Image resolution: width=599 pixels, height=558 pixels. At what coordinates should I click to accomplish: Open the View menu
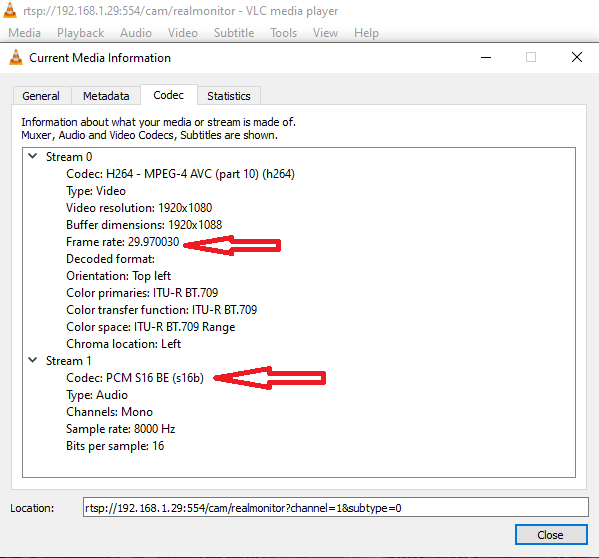pos(325,33)
